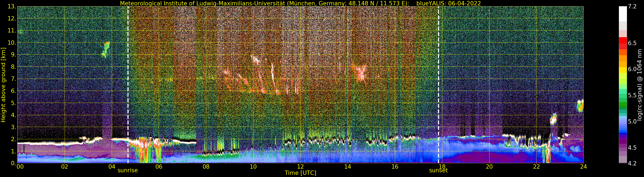Click the 08 tick label on the time axis
Image resolution: width=644 pixels, height=177 pixels.
[206, 167]
